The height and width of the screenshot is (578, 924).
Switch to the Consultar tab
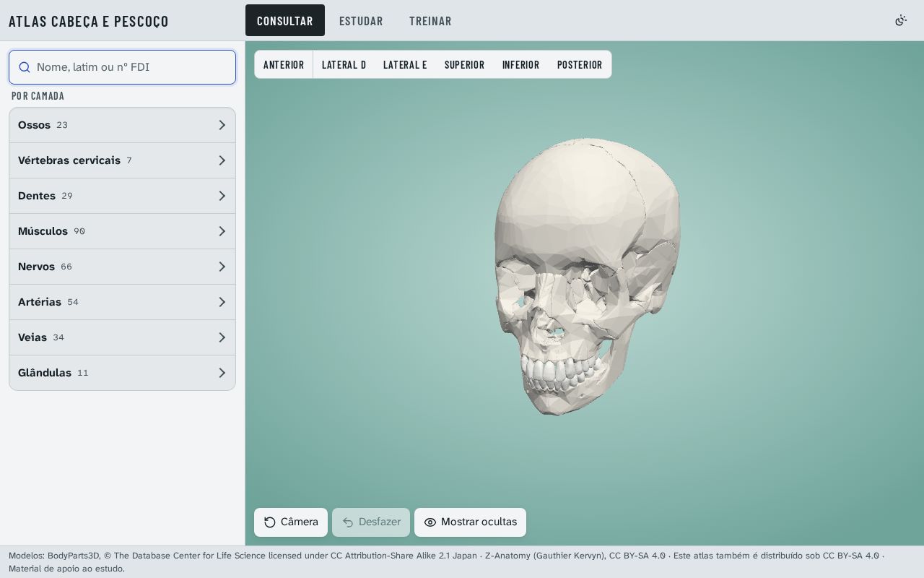pos(285,20)
